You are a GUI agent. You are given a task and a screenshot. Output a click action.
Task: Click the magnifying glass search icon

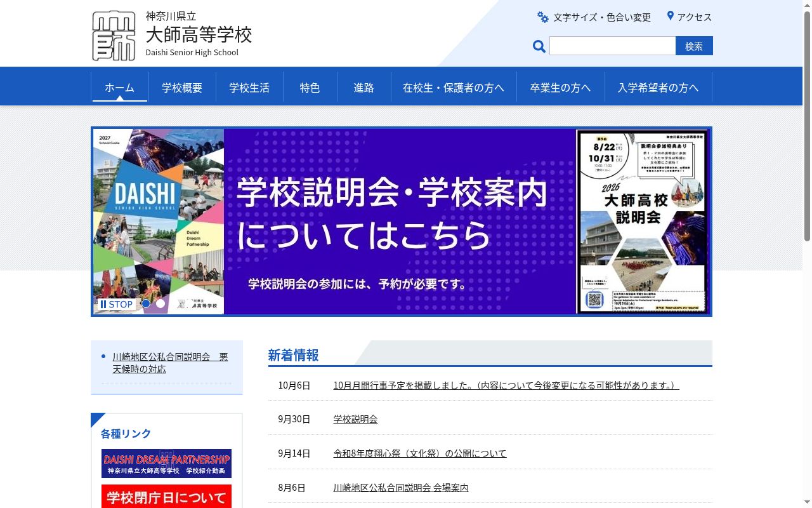[x=539, y=46]
